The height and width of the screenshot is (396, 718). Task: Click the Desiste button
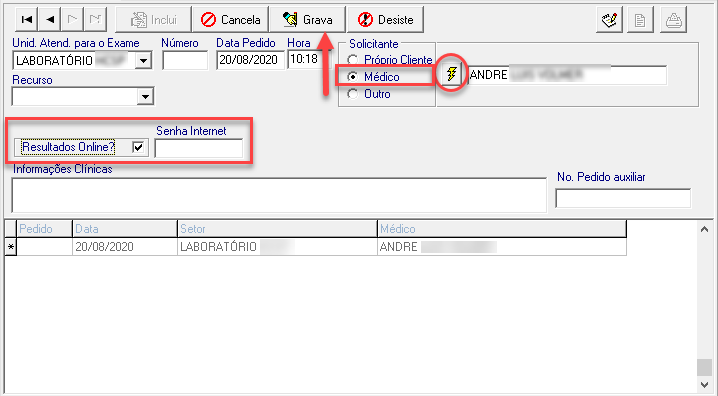(x=386, y=20)
